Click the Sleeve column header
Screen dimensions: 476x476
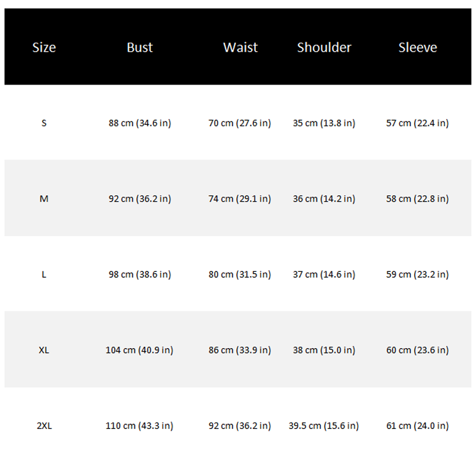click(x=418, y=48)
